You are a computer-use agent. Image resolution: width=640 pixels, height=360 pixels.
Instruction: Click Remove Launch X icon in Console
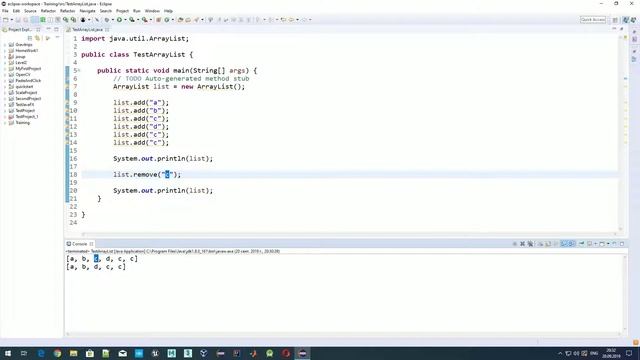pyautogui.click(x=522, y=244)
